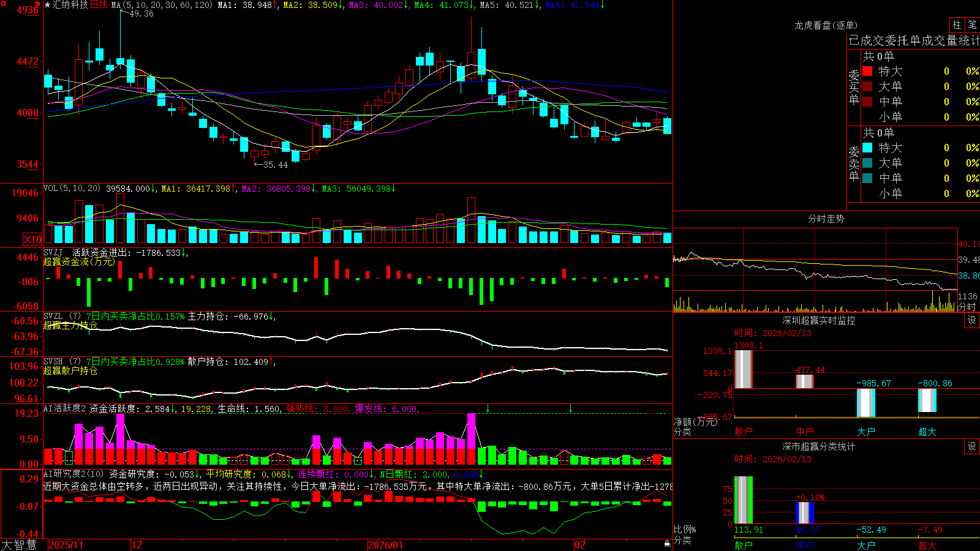Switch to 笔 tick view

coord(972,24)
